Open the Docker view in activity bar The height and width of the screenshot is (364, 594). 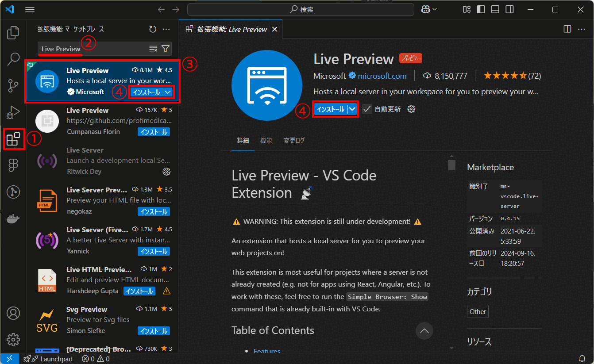13,218
